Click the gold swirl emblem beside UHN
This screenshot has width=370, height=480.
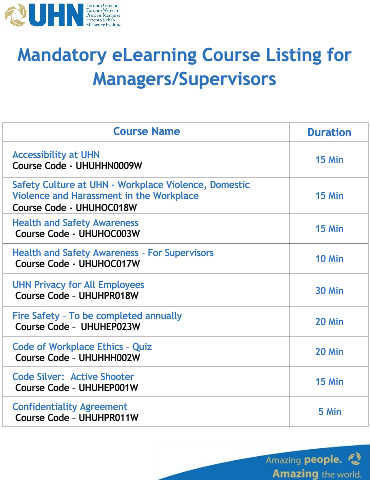point(15,15)
